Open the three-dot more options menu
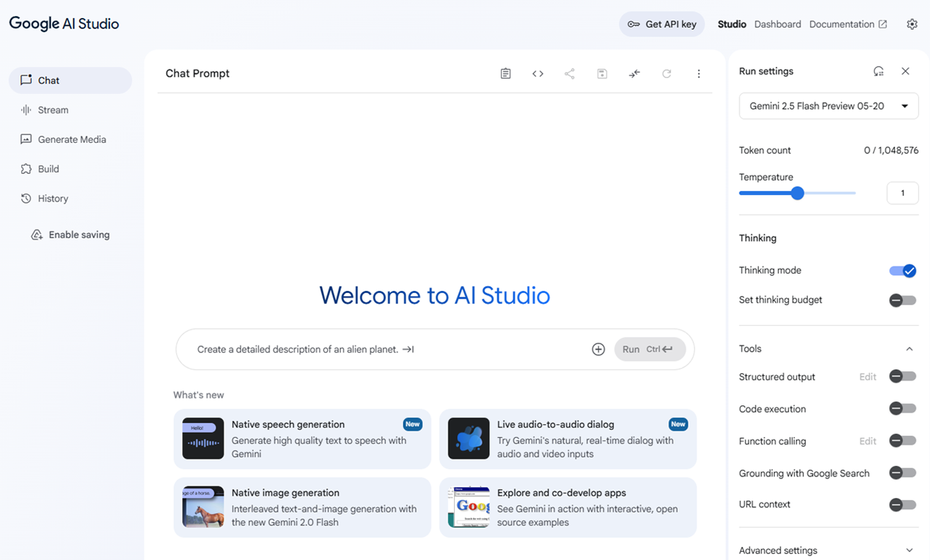Image resolution: width=930 pixels, height=560 pixels. pos(698,74)
